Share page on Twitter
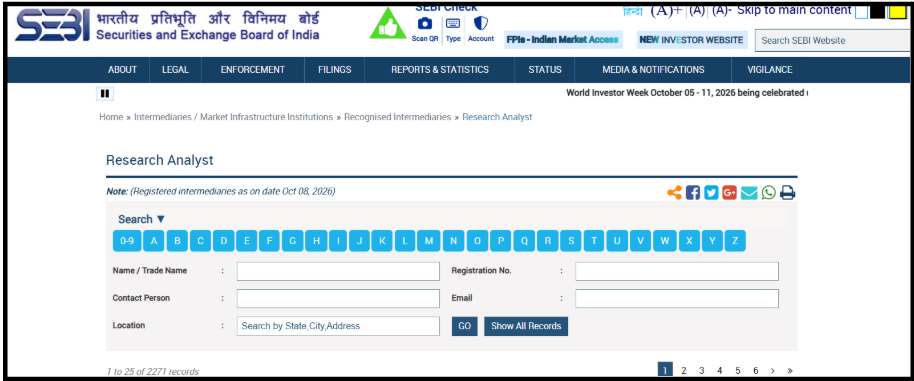Image resolution: width=914 pixels, height=381 pixels. click(711, 192)
